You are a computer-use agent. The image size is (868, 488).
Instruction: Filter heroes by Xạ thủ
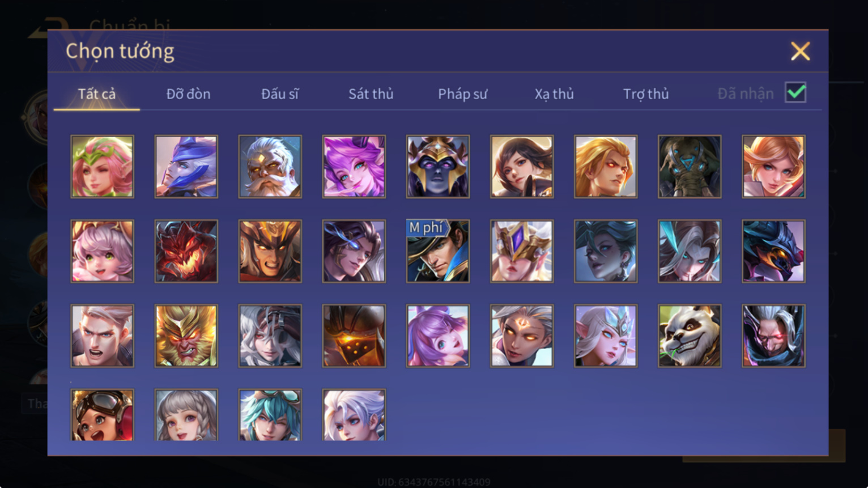tap(554, 94)
